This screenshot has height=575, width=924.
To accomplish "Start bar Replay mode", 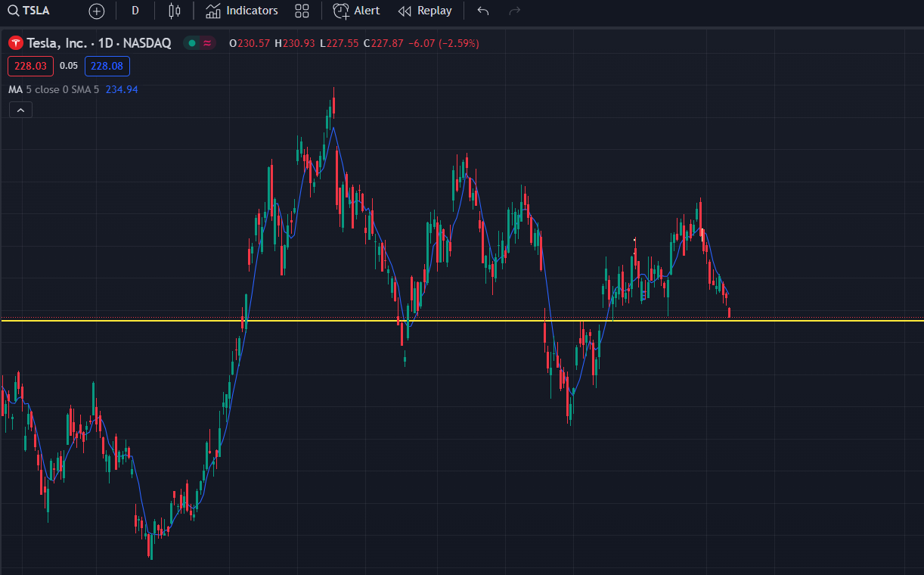I will (x=425, y=11).
